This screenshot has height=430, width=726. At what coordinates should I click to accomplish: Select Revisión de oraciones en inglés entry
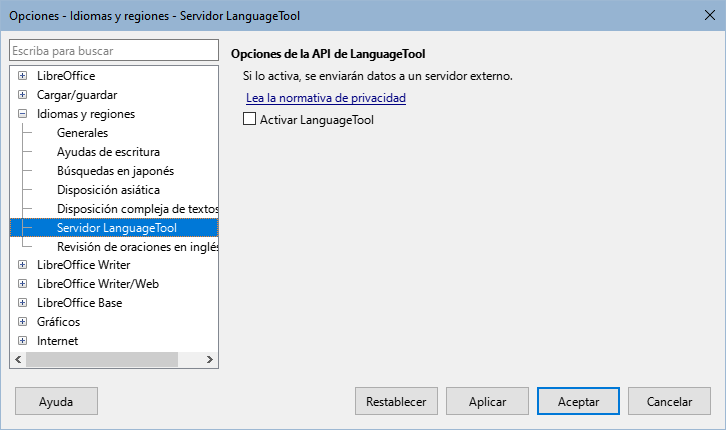click(x=138, y=247)
